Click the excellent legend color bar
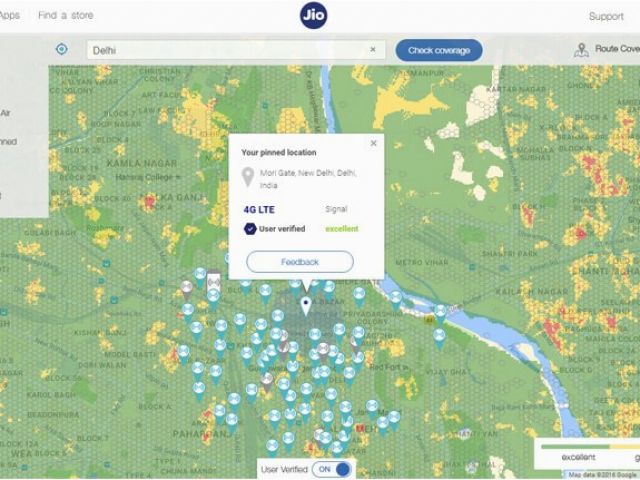Screen dimensions: 640x480 tap(575, 447)
